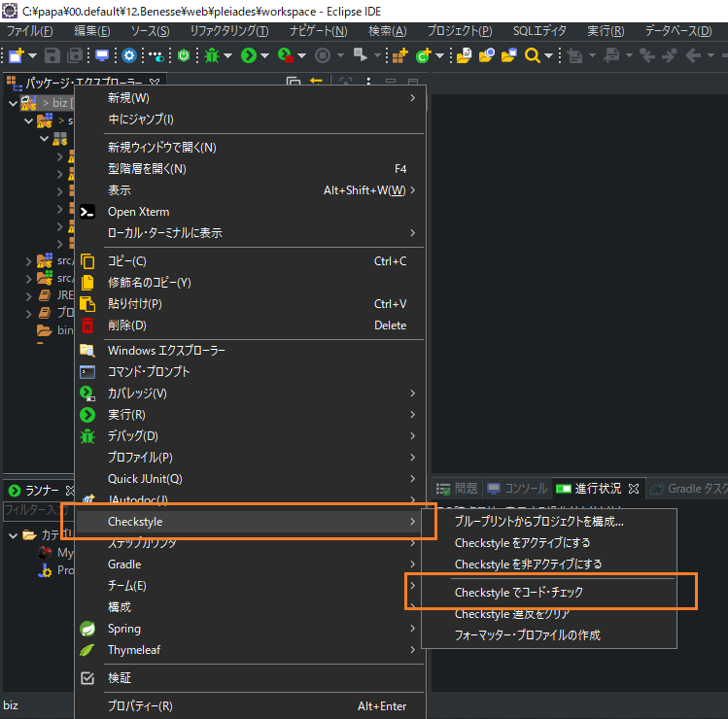
Task: Select 新規ウィンドウで開く(N) entry
Action: (250, 148)
